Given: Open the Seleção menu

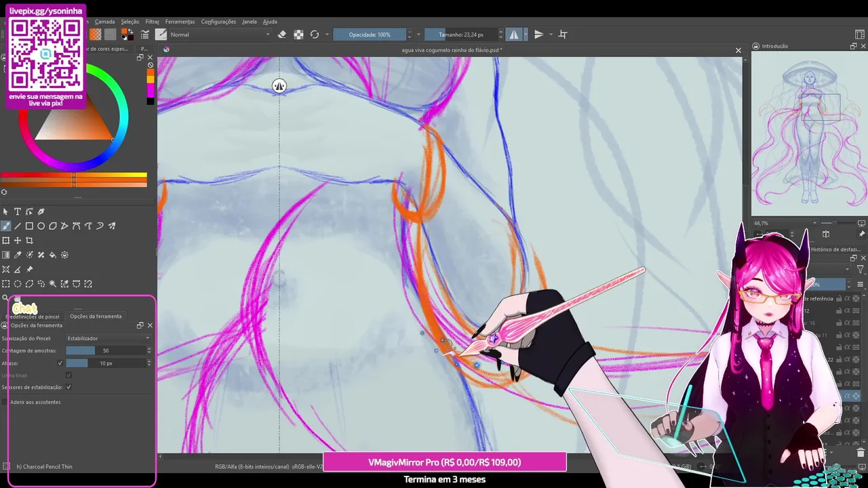Looking at the screenshot, I should tap(130, 22).
